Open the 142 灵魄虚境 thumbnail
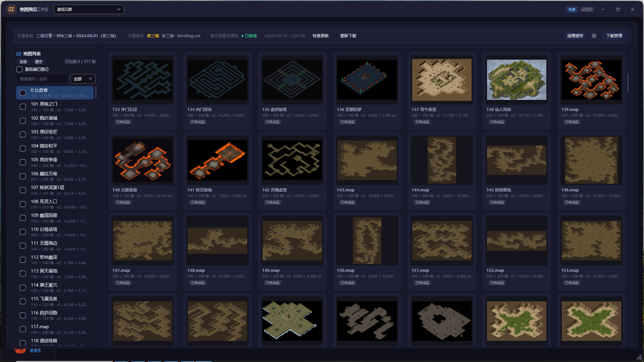 pyautogui.click(x=292, y=160)
